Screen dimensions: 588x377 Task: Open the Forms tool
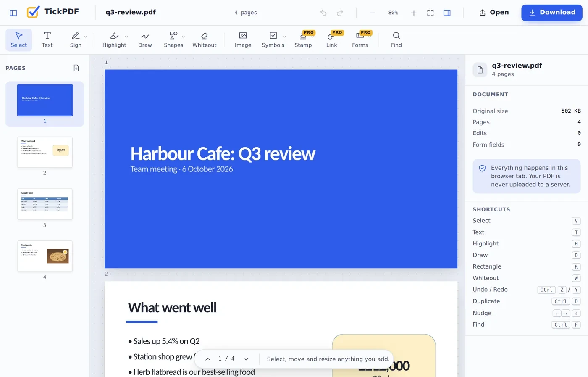[360, 40]
